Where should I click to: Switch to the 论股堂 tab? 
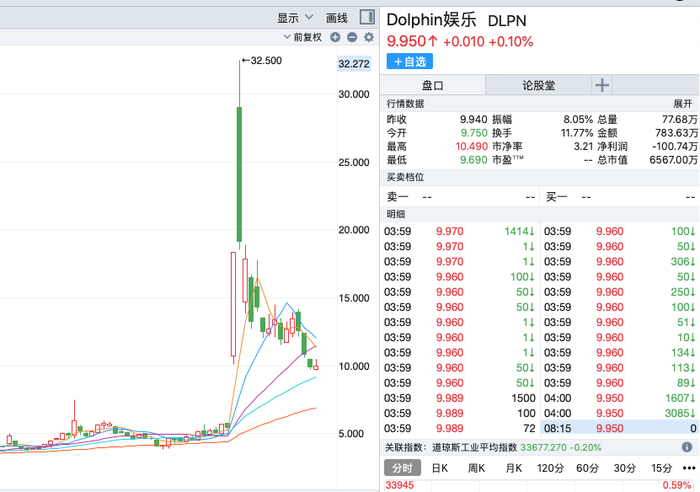coord(538,85)
